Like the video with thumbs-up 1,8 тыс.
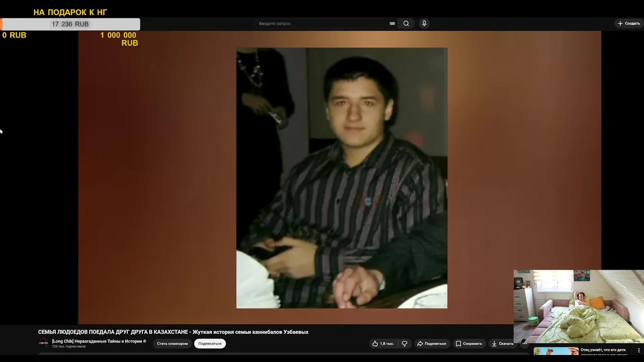This screenshot has height=362, width=644. click(x=382, y=344)
